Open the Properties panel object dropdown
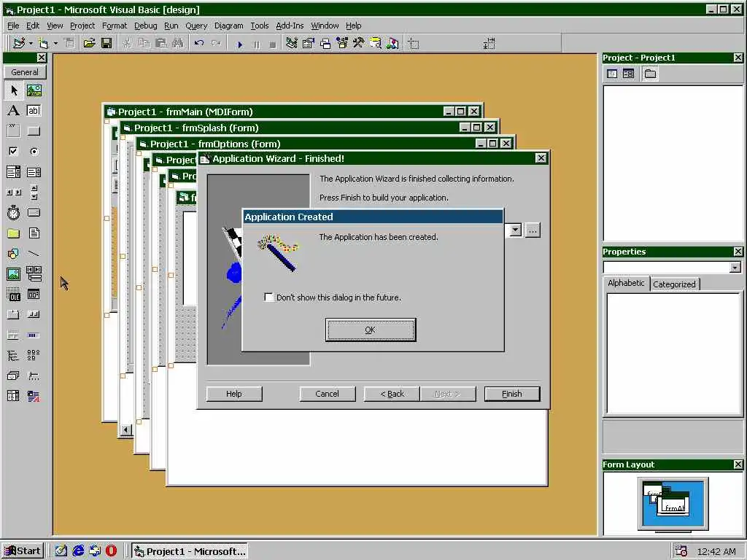This screenshot has height=560, width=747. [x=735, y=267]
